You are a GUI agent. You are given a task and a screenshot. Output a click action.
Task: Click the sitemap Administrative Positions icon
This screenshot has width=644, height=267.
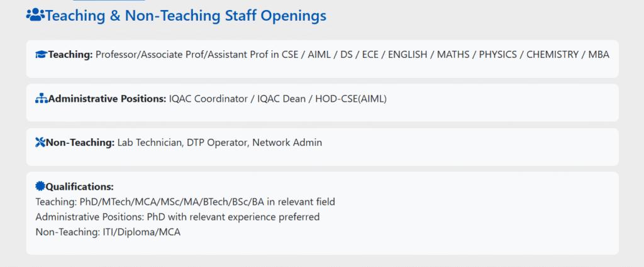coord(41,99)
